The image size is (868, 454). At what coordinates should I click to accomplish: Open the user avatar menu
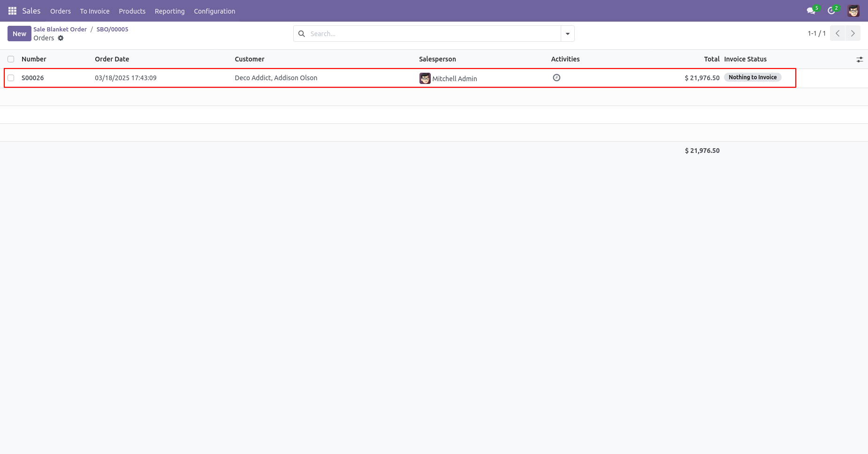pyautogui.click(x=853, y=11)
